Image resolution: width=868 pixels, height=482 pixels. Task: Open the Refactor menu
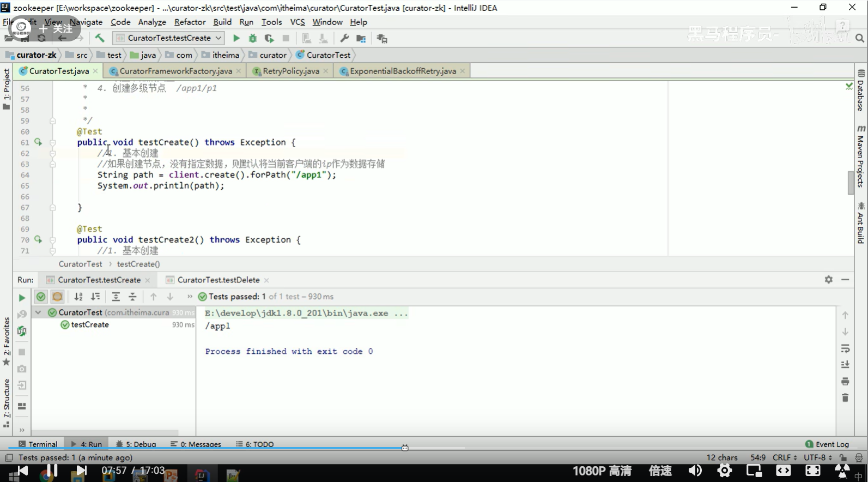pos(190,22)
